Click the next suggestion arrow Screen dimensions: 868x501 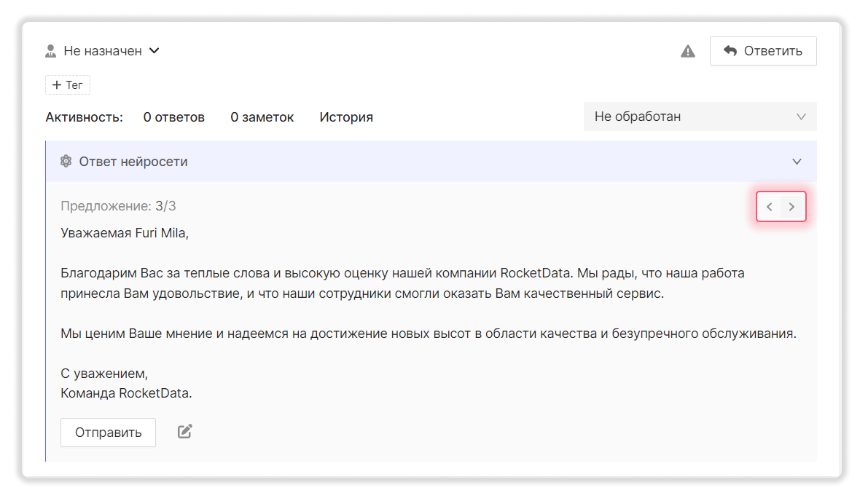pyautogui.click(x=792, y=206)
